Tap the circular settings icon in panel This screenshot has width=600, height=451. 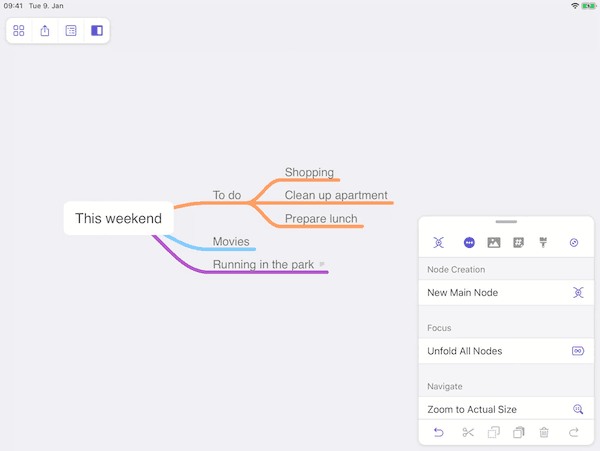coord(574,243)
